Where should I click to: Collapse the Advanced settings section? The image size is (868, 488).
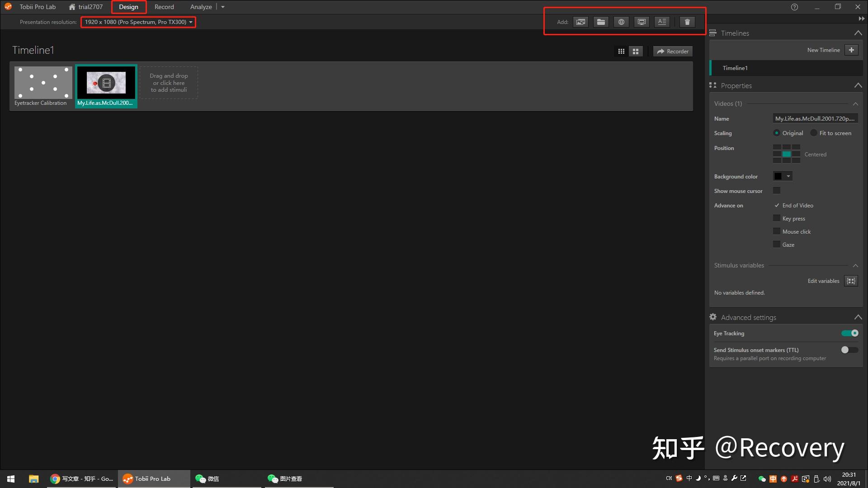click(x=858, y=317)
